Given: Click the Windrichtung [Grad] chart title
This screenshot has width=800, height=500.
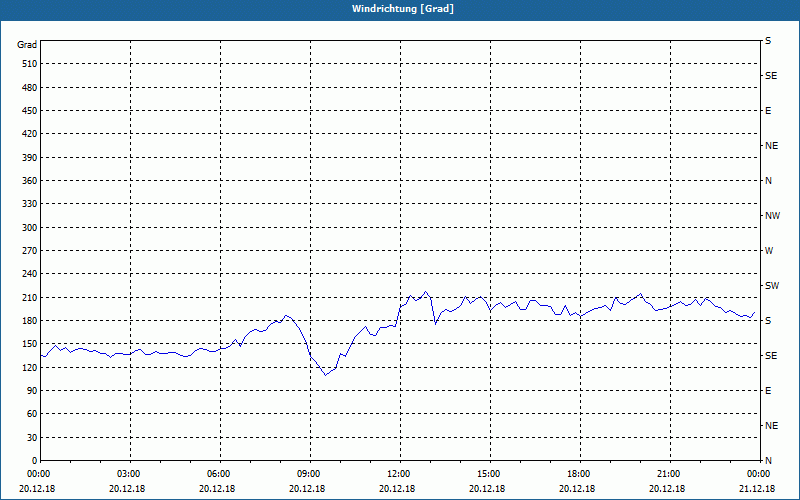Looking at the screenshot, I should point(403,9).
